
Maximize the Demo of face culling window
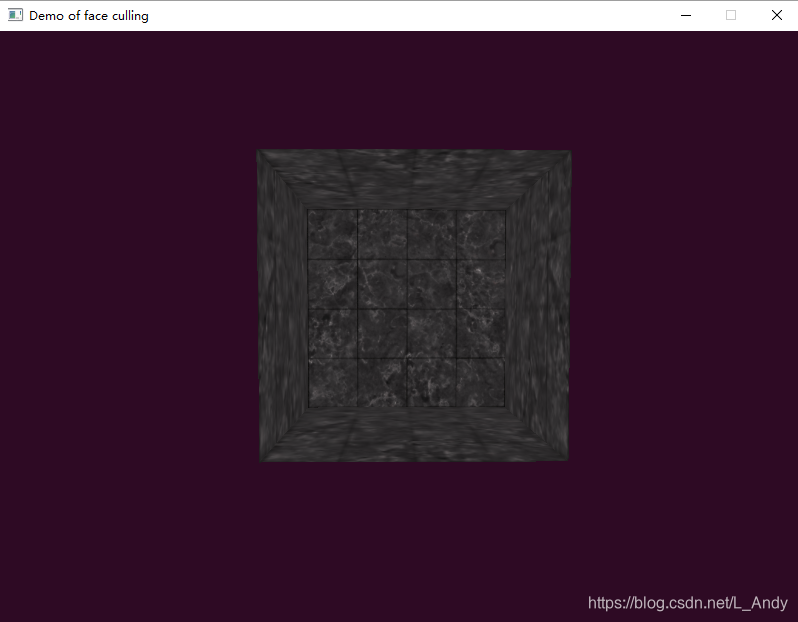tap(731, 15)
